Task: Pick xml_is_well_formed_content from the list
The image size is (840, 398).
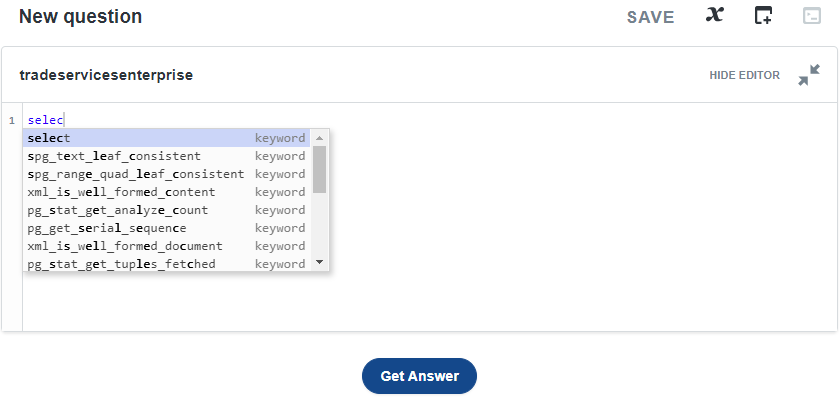Action: point(166,192)
